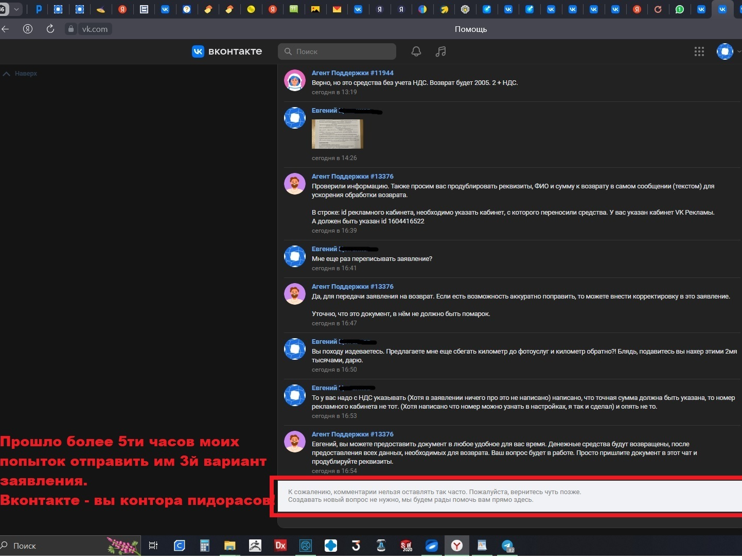Viewport: 742px width, 560px height.
Task: Click Евгений avatar beside 16:53 message
Action: point(295,395)
